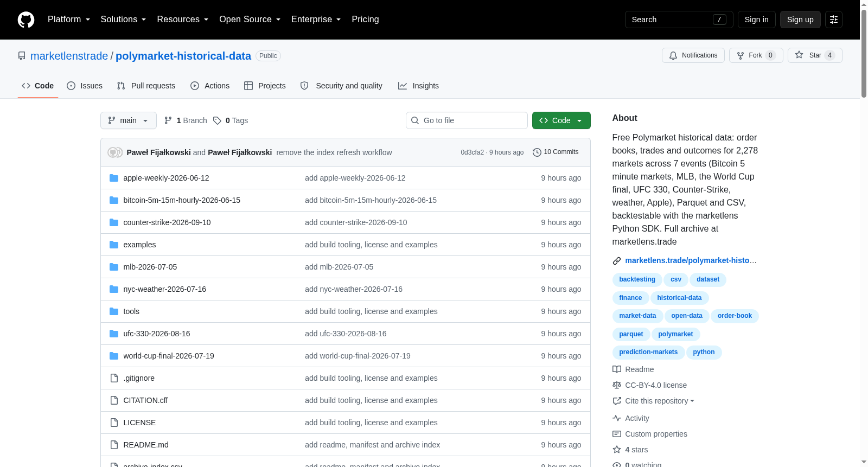The height and width of the screenshot is (467, 868).
Task: Click the ufc-330-2026-08-16 folder icon
Action: 114,334
